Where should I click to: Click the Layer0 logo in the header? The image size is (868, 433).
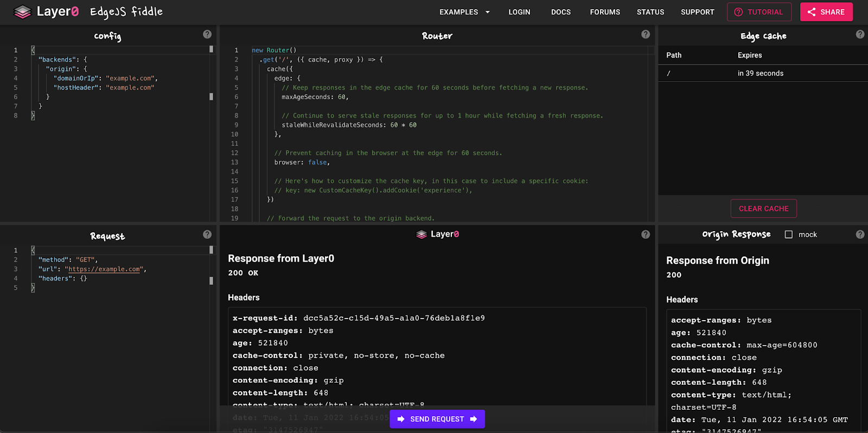pyautogui.click(x=47, y=11)
